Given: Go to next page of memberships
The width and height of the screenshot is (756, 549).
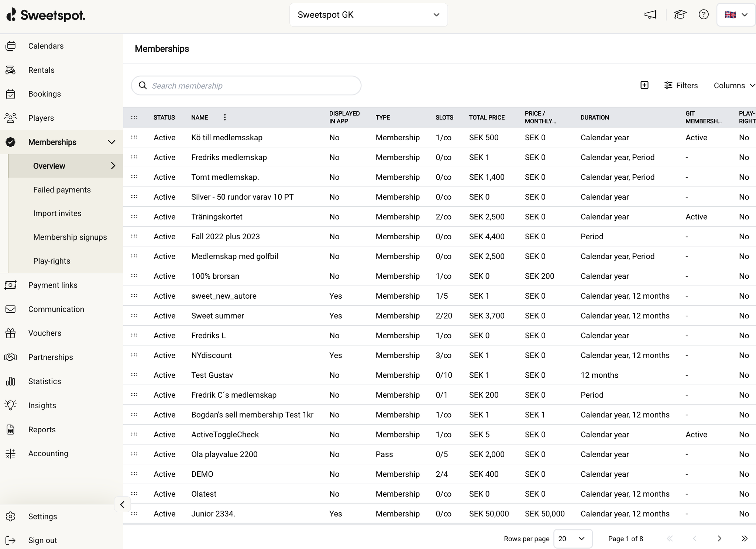Looking at the screenshot, I should coord(719,539).
